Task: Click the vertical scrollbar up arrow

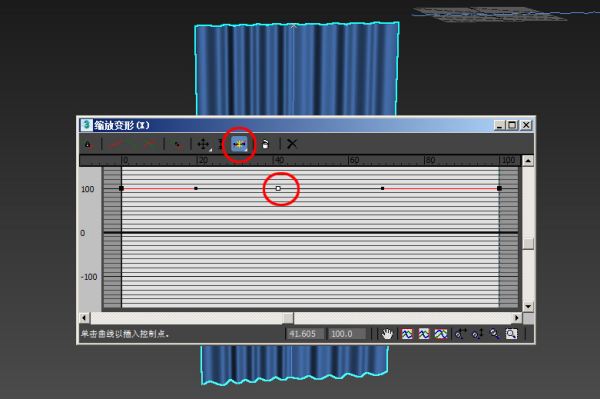Action: tap(528, 161)
